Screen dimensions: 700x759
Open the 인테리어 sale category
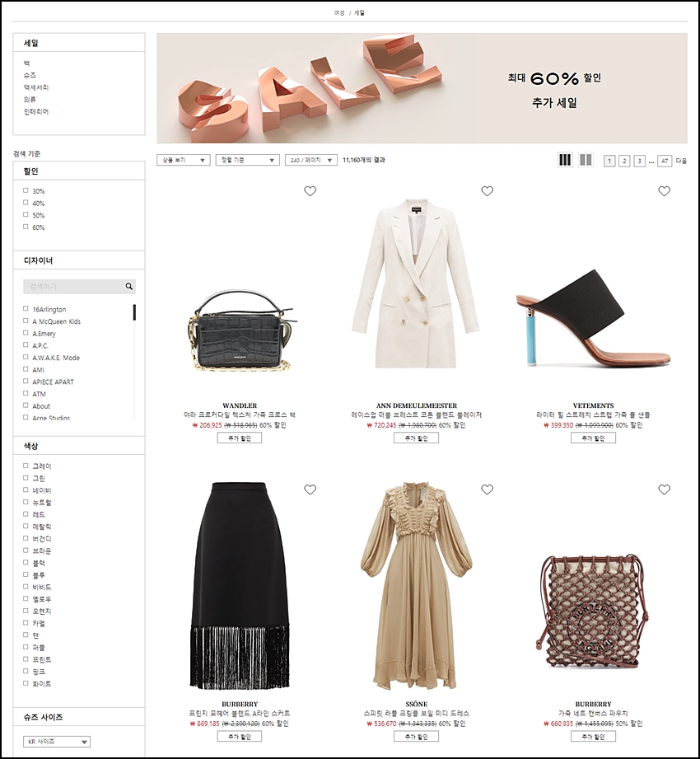[x=35, y=111]
